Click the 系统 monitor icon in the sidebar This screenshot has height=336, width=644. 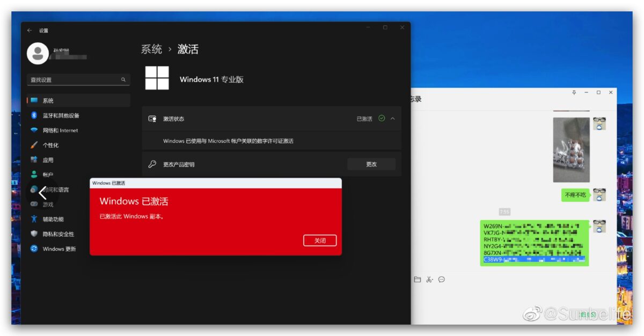tap(34, 100)
